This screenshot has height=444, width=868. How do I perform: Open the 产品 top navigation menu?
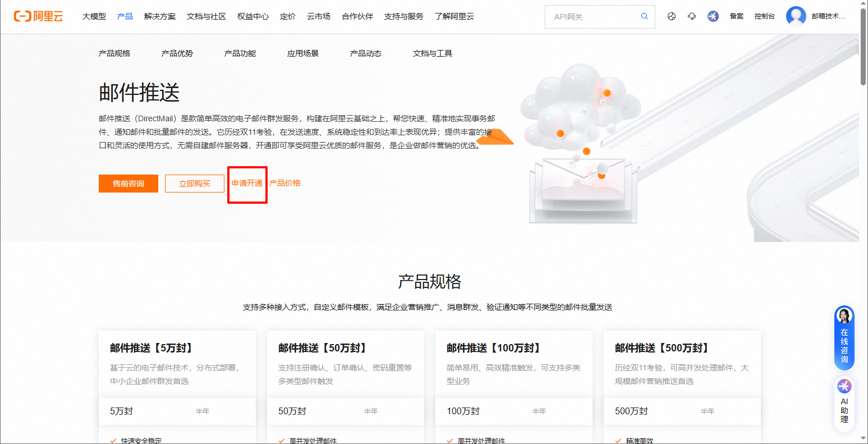point(125,16)
